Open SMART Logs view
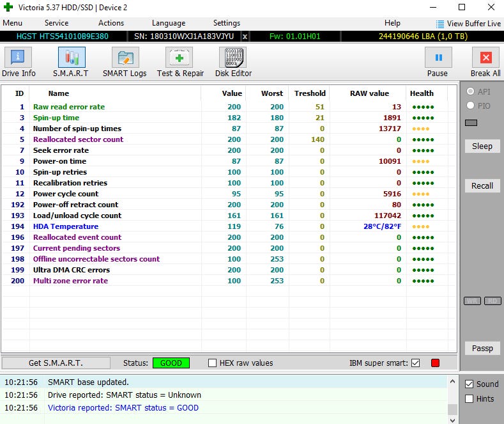The image size is (504, 424). pyautogui.click(x=125, y=62)
